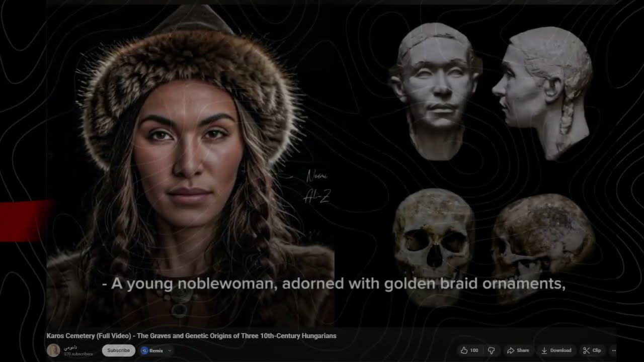The image size is (644, 362).
Task: Click the Subscribe button
Action: pos(118,350)
